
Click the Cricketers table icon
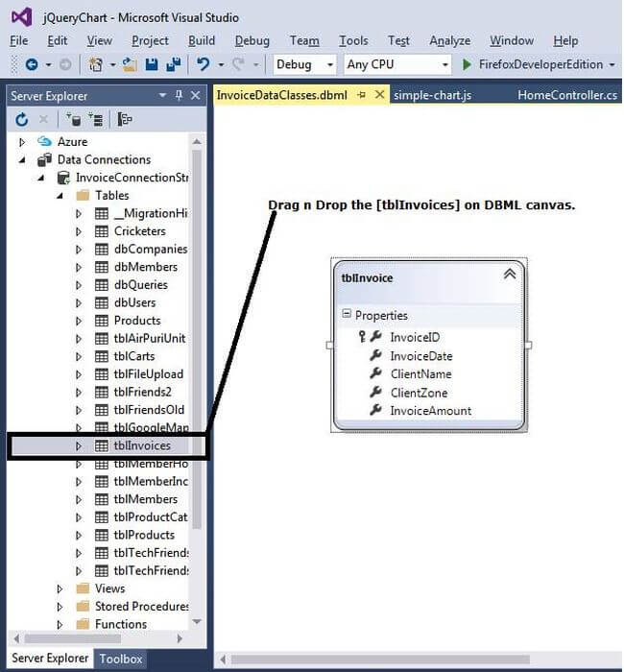click(x=102, y=231)
